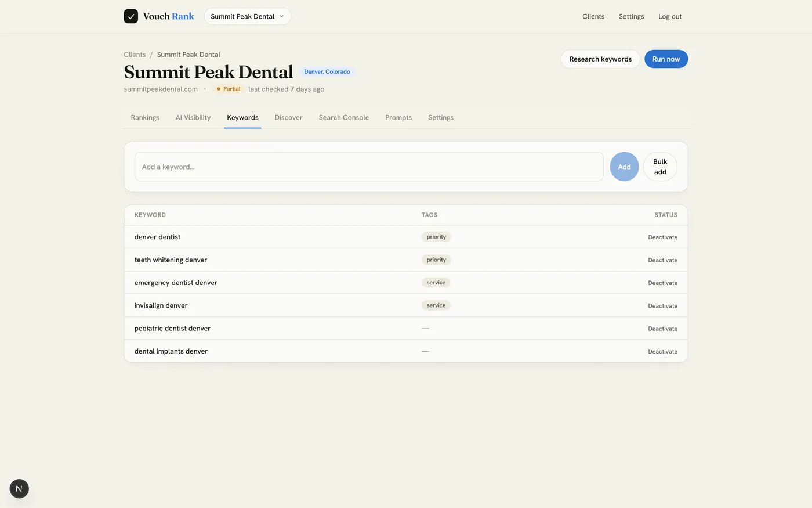Focus the Add a keyword input field
The height and width of the screenshot is (508, 812).
point(369,167)
